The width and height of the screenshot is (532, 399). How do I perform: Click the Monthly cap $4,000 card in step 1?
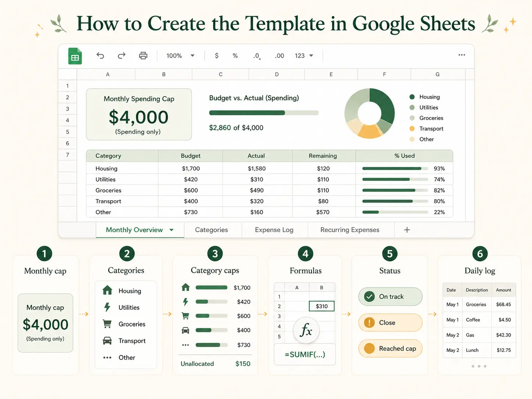pyautogui.click(x=46, y=323)
